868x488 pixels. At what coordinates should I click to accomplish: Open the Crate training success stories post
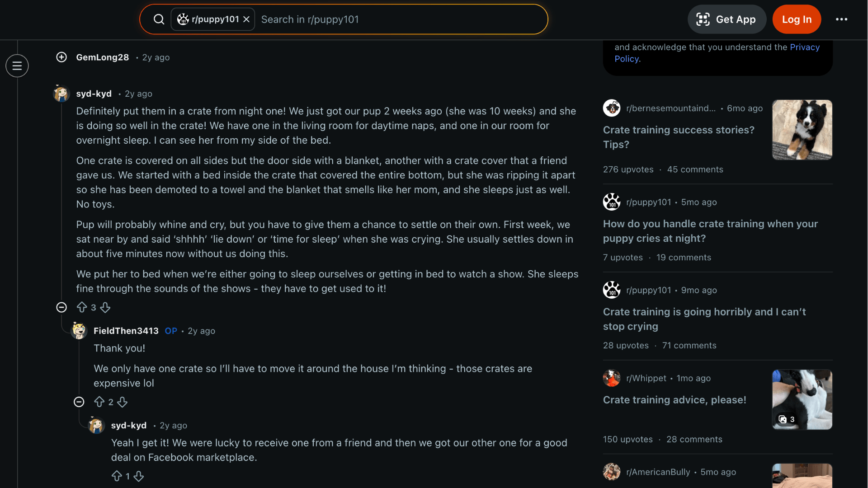[678, 137]
